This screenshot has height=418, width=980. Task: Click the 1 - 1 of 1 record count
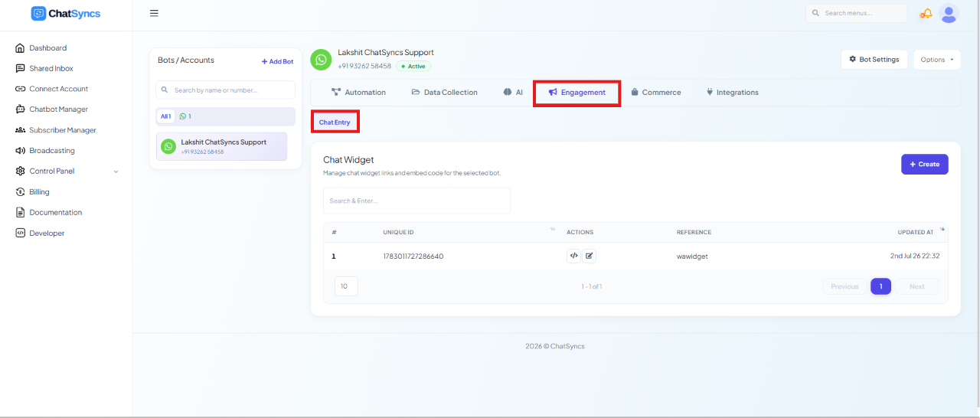(x=592, y=286)
